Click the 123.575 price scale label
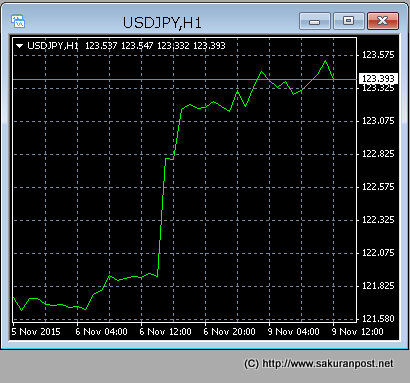The width and height of the screenshot is (410, 383). click(x=378, y=55)
